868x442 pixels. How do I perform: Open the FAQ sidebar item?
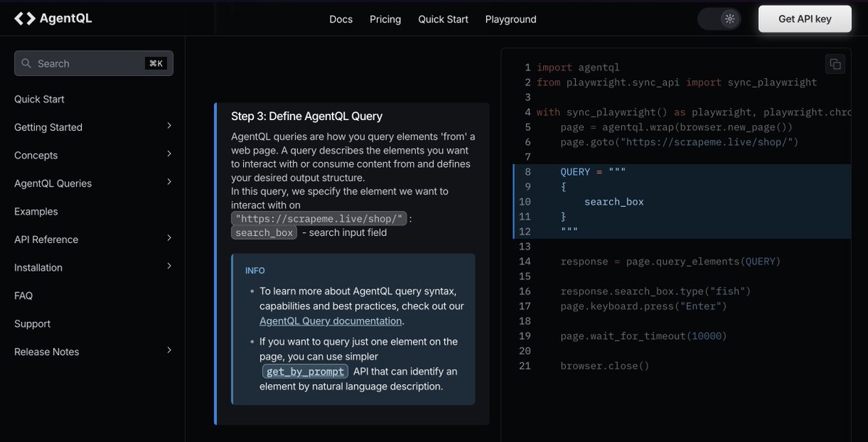coord(24,295)
